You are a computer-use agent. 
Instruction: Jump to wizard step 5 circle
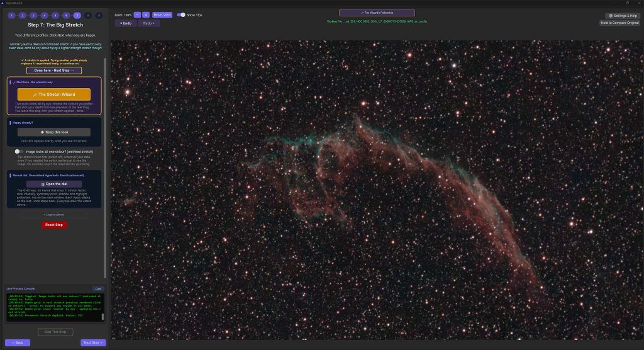(x=55, y=16)
